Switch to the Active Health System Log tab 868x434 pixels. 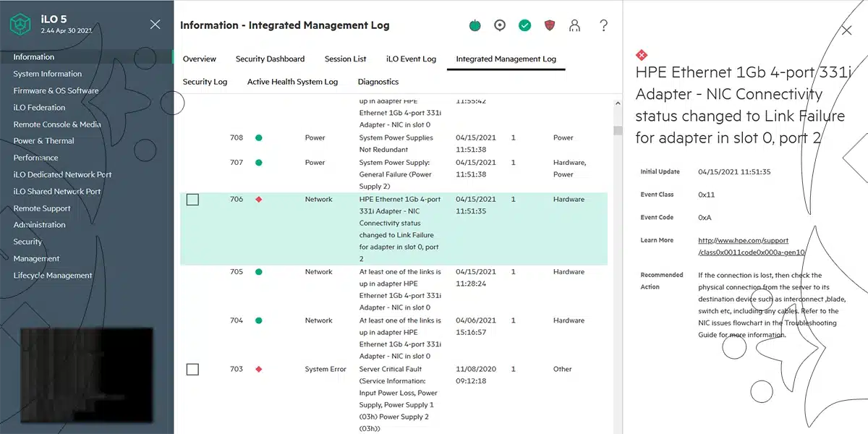pyautogui.click(x=292, y=82)
